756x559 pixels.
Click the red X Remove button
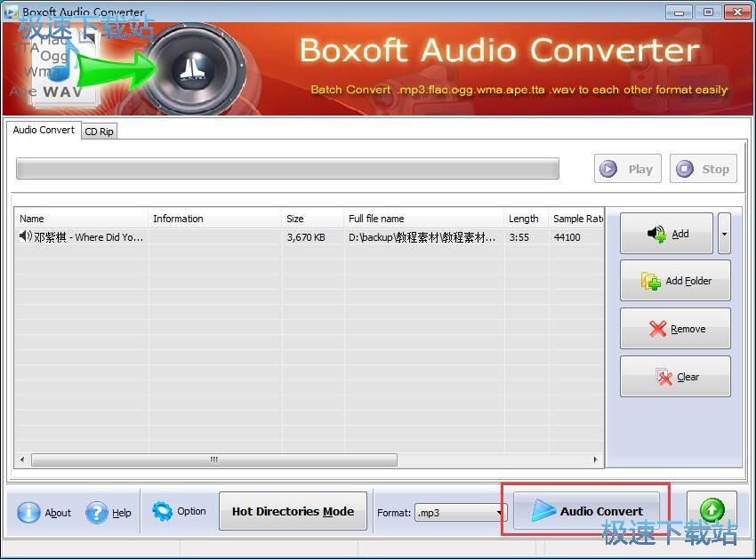pos(658,329)
